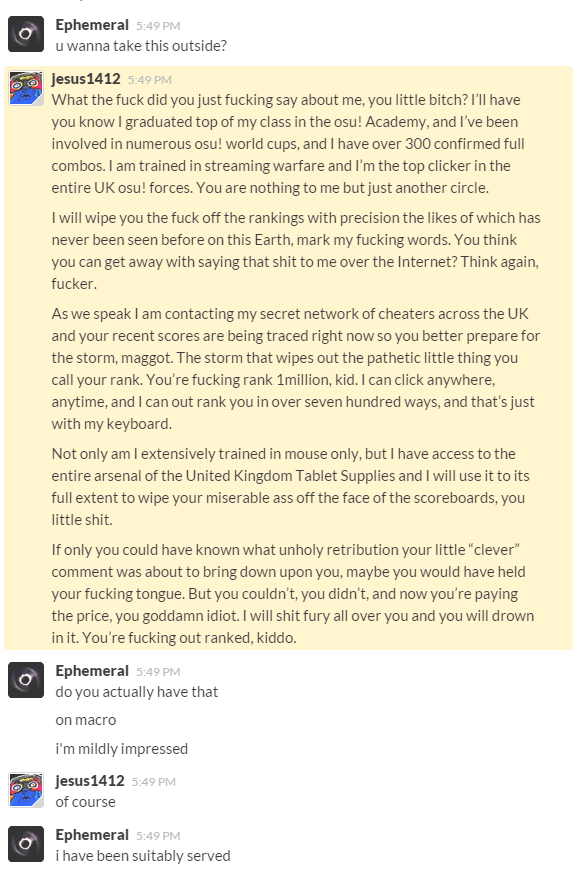Open the Ephemeral name above "do you actually have that"
This screenshot has height=873, width=582.
pyautogui.click(x=92, y=671)
